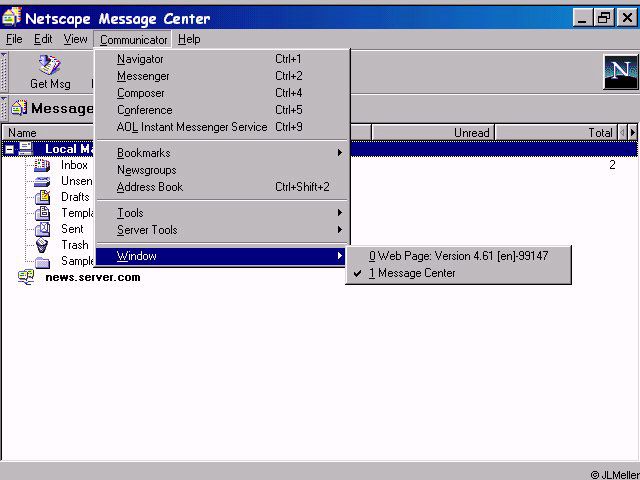Sort by the Total column header
Viewport: 640px width, 480px height.
(556, 133)
